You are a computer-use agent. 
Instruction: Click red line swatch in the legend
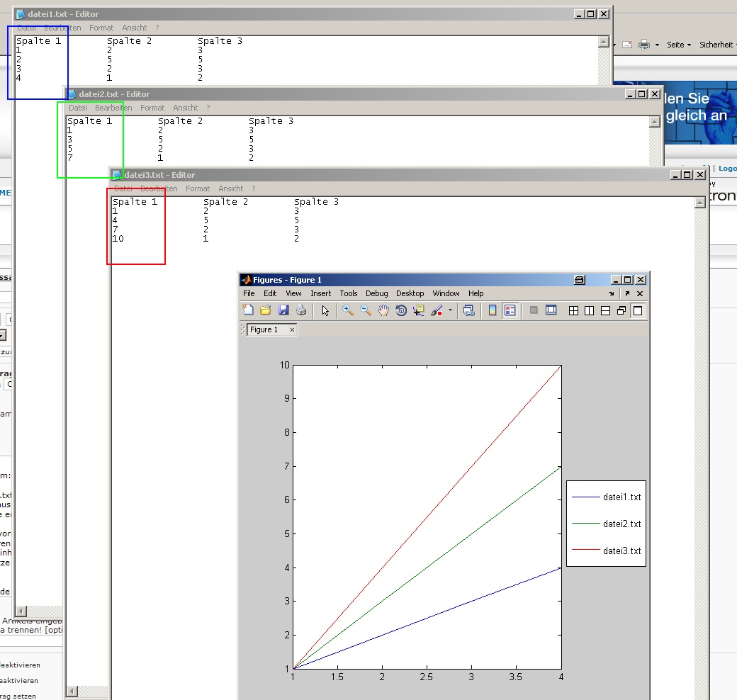(585, 551)
